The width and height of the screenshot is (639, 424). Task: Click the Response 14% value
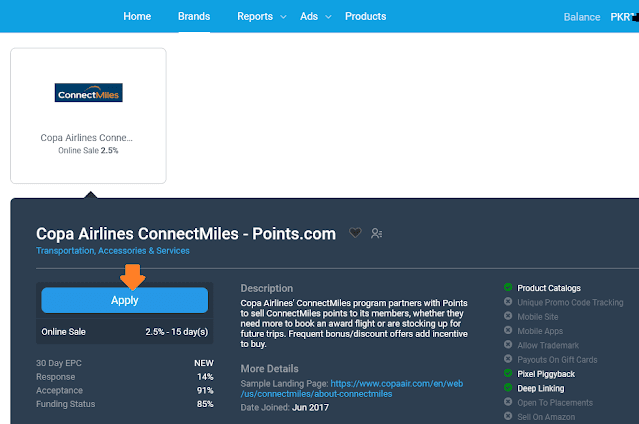[205, 377]
